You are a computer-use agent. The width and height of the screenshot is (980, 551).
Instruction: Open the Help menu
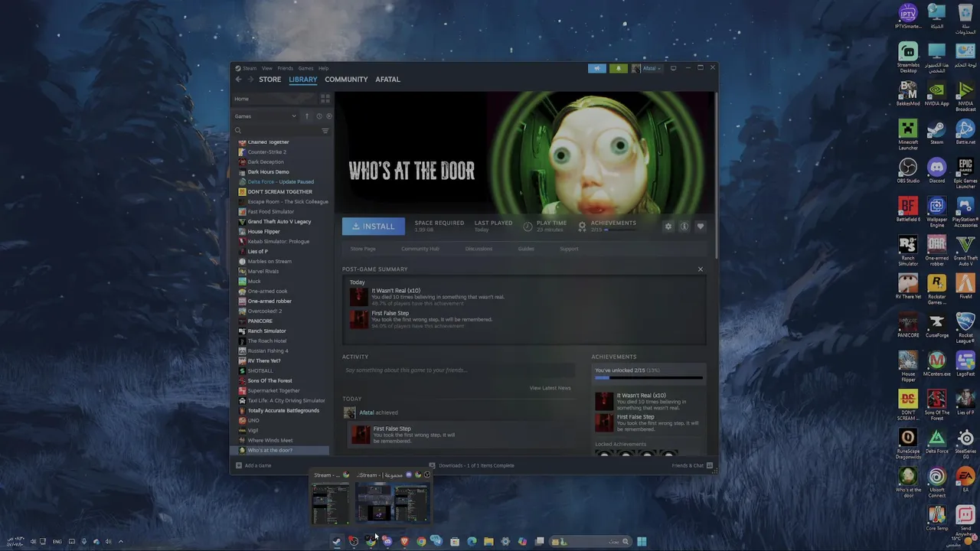coord(323,68)
